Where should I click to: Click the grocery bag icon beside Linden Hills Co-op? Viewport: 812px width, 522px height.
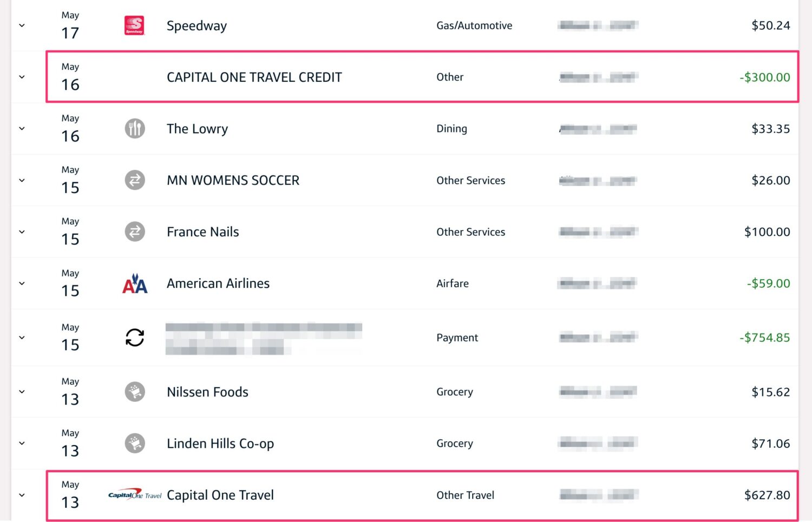(134, 443)
